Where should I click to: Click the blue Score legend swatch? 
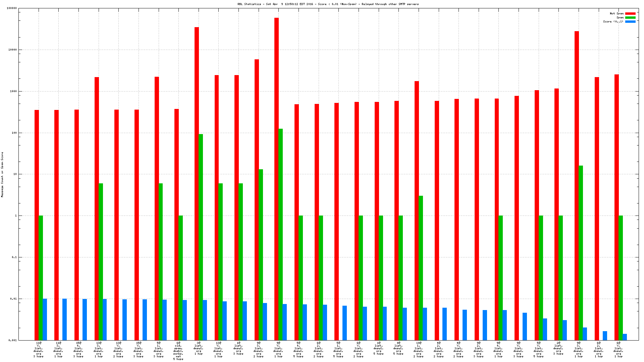[x=630, y=22]
